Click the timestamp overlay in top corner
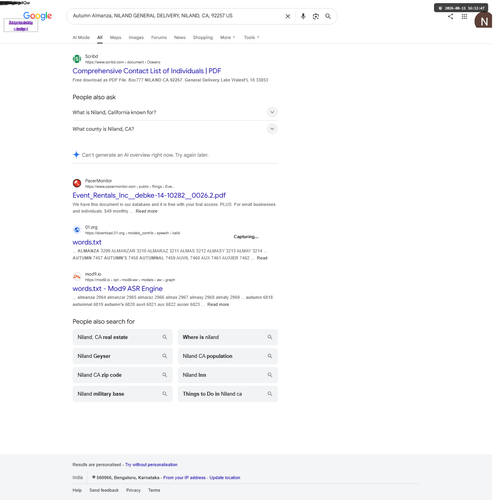 (461, 8)
